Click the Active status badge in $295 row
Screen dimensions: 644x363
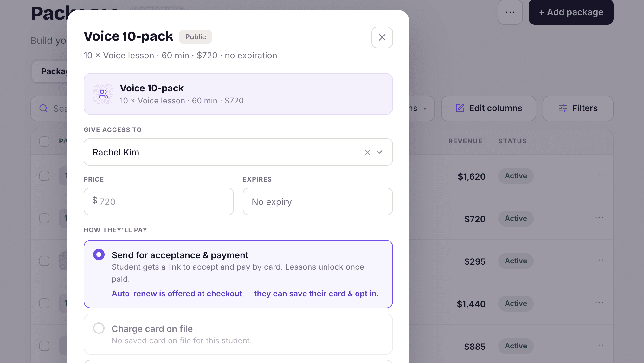click(516, 261)
